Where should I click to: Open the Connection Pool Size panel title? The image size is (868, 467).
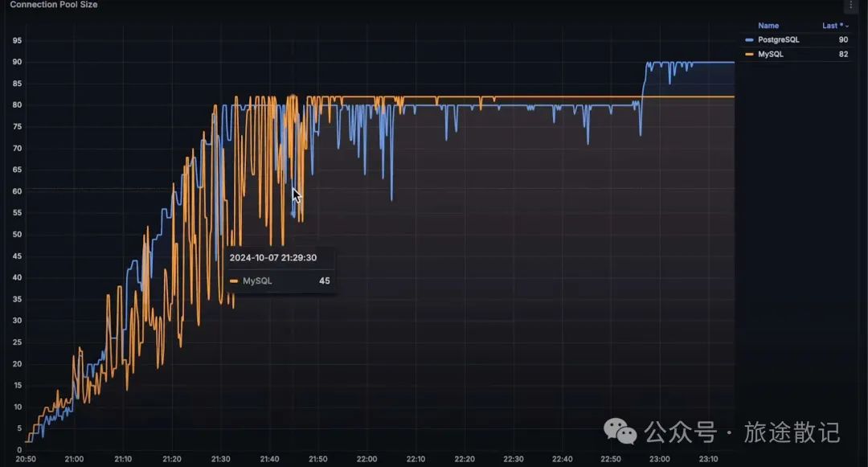coord(53,5)
